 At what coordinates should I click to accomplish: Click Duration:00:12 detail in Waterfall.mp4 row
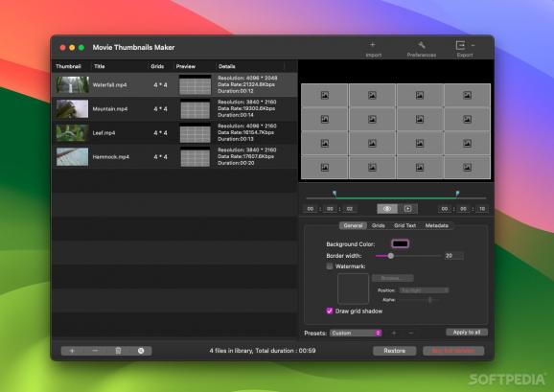236,91
